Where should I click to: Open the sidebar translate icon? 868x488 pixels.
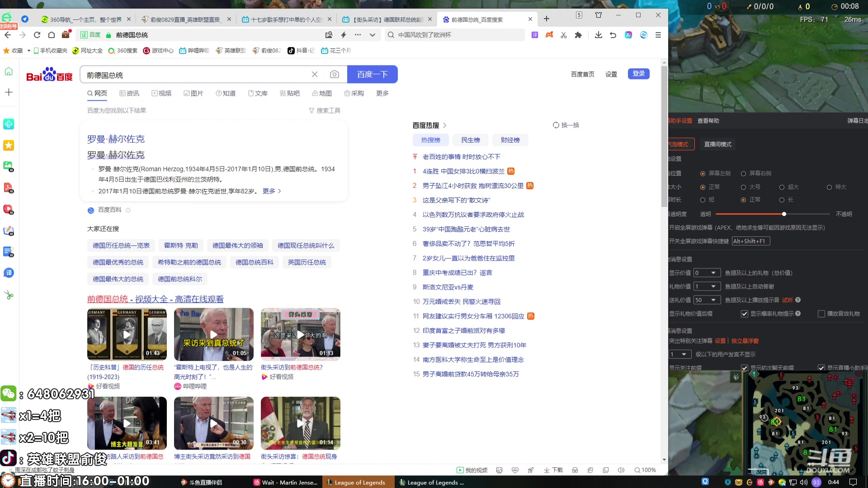coord(9,273)
